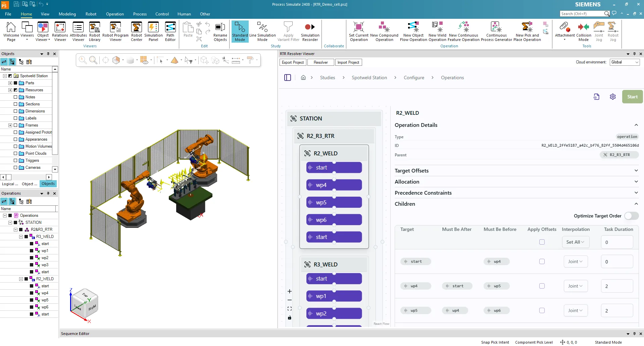Click the Import Project button

tap(348, 62)
